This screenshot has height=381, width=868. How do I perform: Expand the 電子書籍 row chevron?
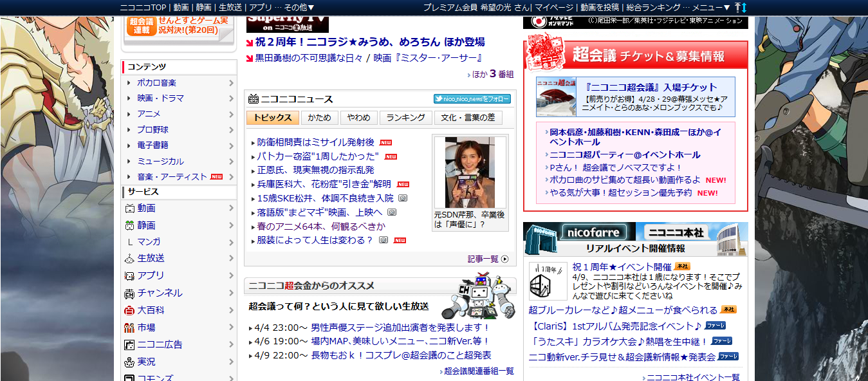click(231, 145)
